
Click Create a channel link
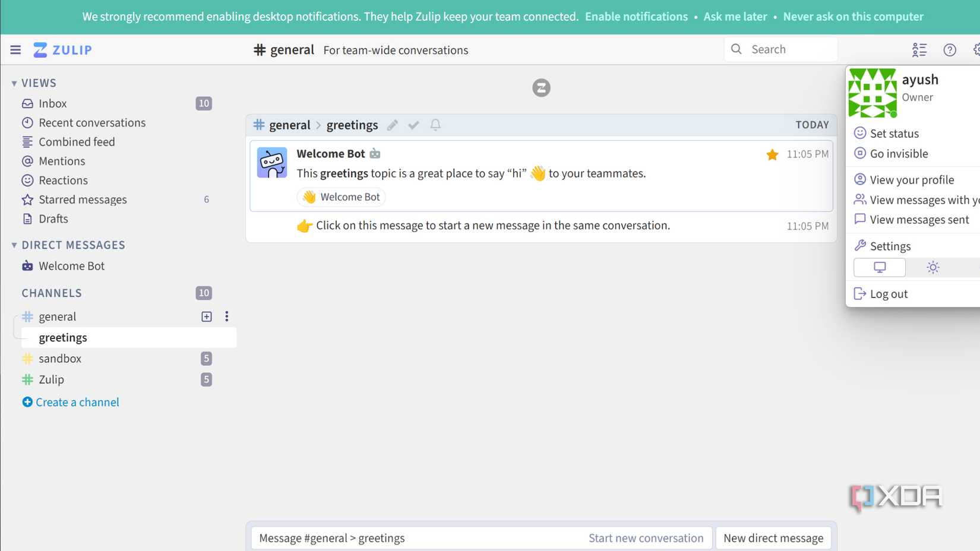(71, 402)
